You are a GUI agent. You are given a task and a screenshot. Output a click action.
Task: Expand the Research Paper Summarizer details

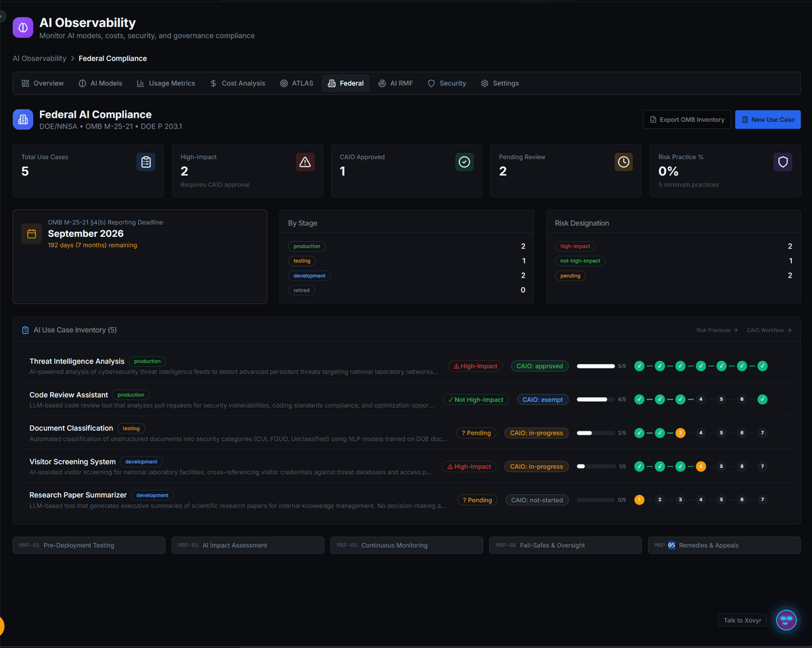click(78, 495)
